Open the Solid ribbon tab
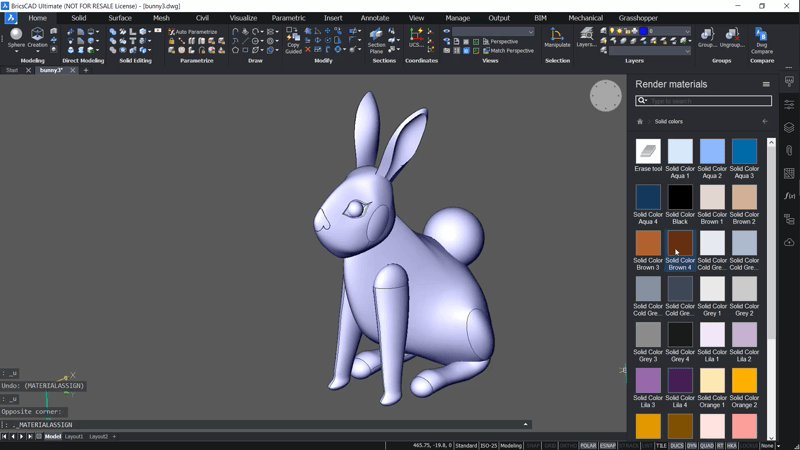This screenshot has height=450, width=800. (79, 18)
